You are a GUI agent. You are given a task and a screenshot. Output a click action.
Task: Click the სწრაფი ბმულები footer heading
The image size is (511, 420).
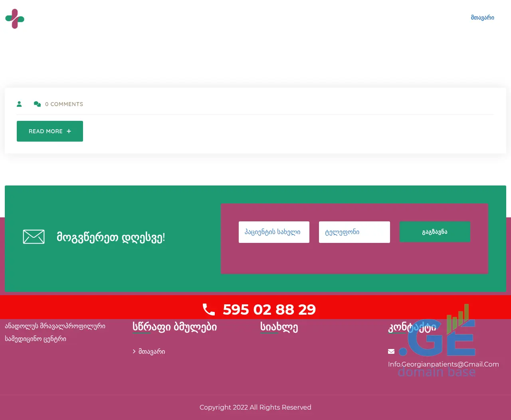click(174, 327)
